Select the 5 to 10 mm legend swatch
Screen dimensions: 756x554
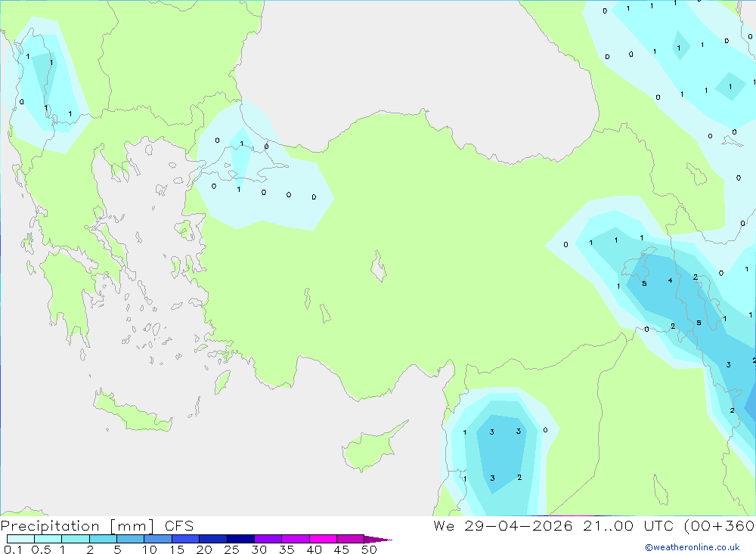click(131, 539)
